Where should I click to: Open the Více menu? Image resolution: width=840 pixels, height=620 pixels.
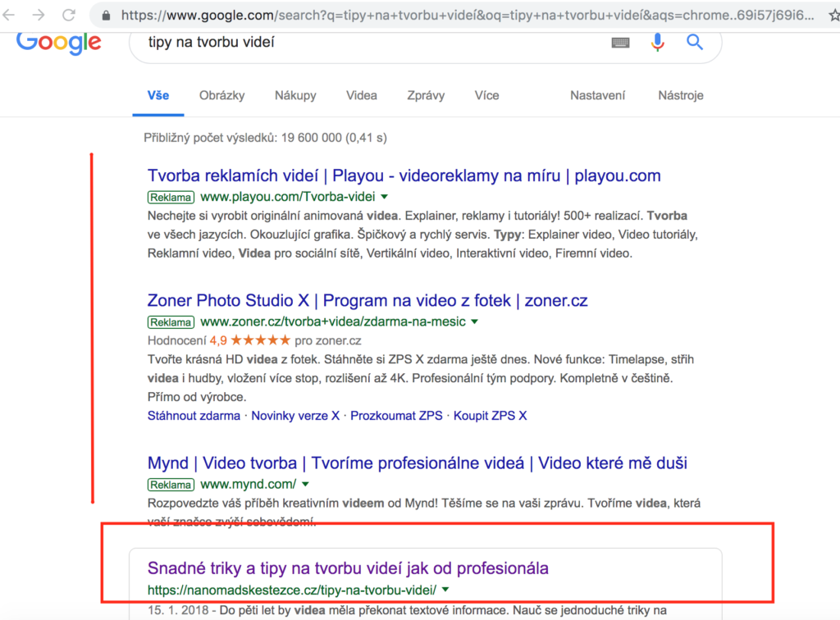486,95
